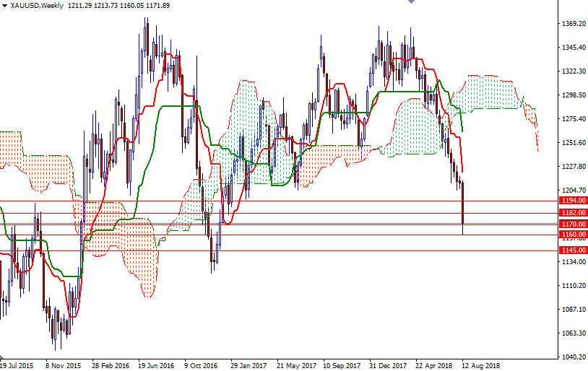Select the 1194.00 red price label
This screenshot has height=371, width=588.
(572, 200)
